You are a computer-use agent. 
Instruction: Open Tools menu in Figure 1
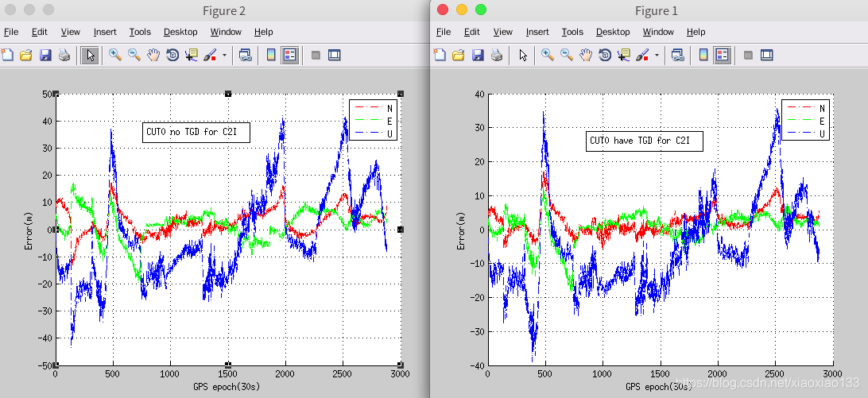pyautogui.click(x=572, y=32)
